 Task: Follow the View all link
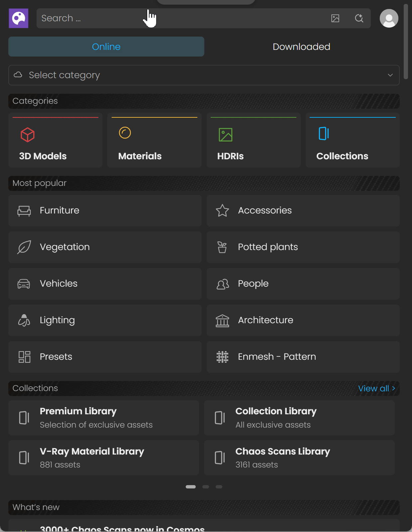click(x=377, y=388)
